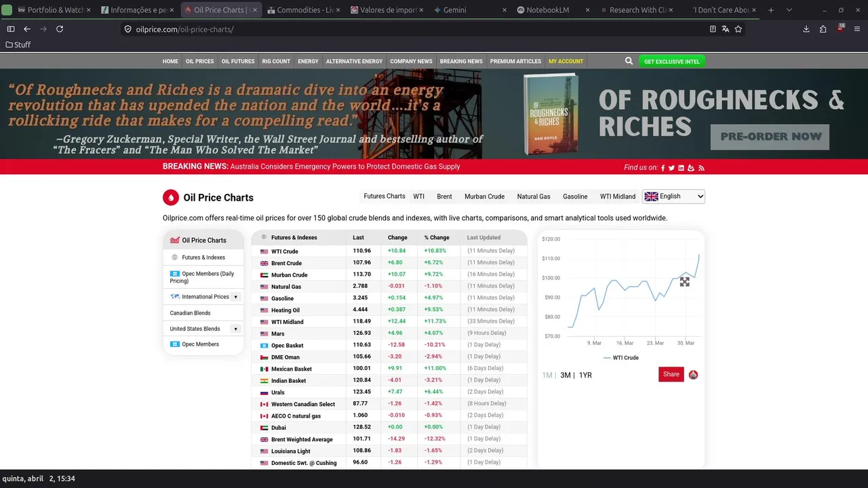
Task: Select Canadian Blends in sidebar
Action: (203, 313)
